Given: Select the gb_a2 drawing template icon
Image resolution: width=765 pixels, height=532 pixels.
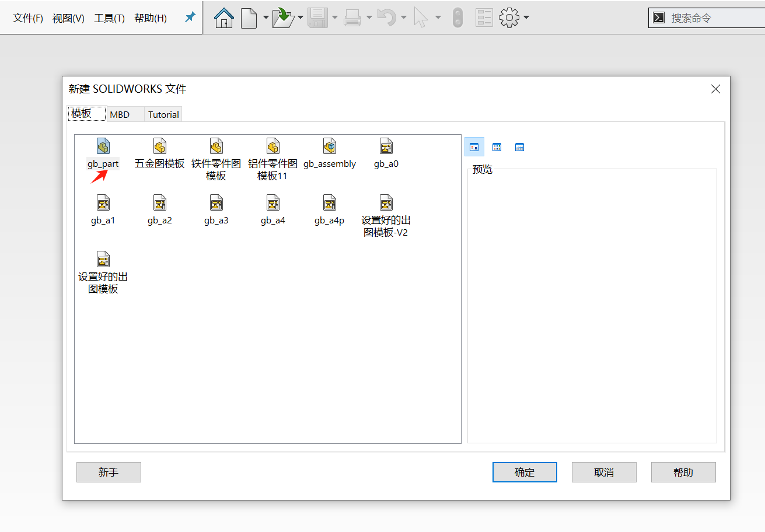Looking at the screenshot, I should point(159,202).
